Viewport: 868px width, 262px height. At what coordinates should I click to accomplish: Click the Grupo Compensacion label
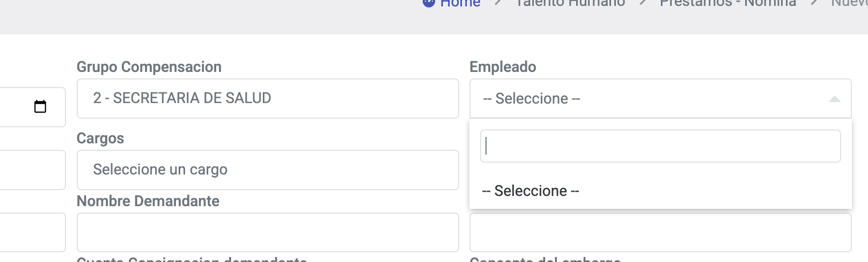149,67
